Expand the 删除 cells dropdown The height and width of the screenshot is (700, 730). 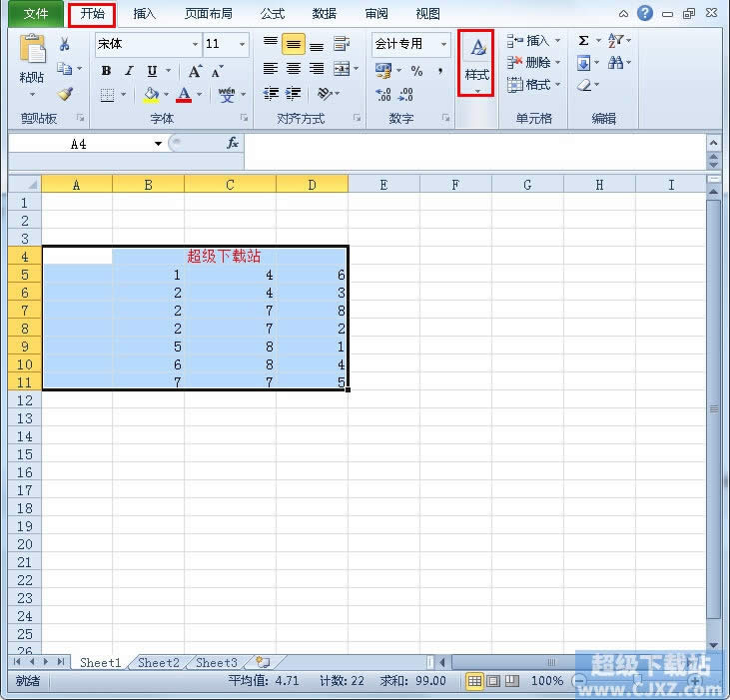[x=558, y=62]
